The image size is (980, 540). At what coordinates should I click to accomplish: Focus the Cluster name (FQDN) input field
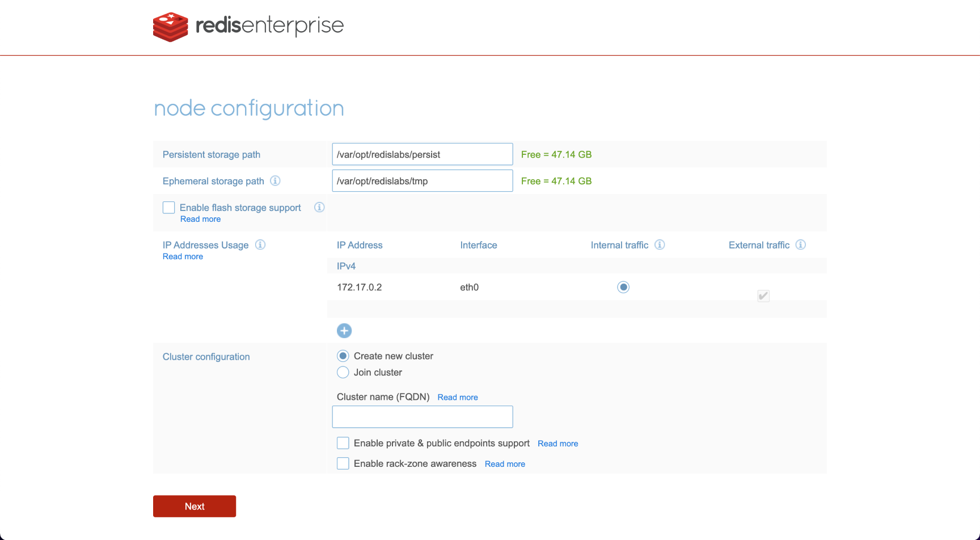pyautogui.click(x=423, y=417)
